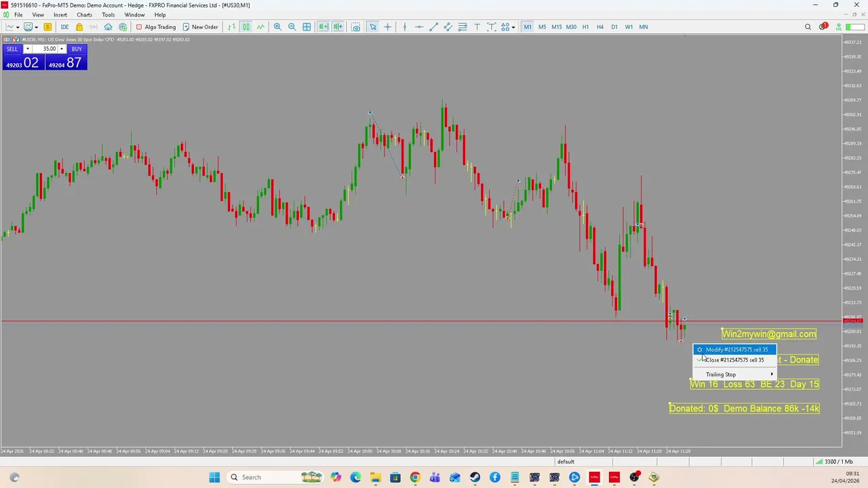Open the Window menu
Viewport: 868px width, 488px height.
coord(134,15)
